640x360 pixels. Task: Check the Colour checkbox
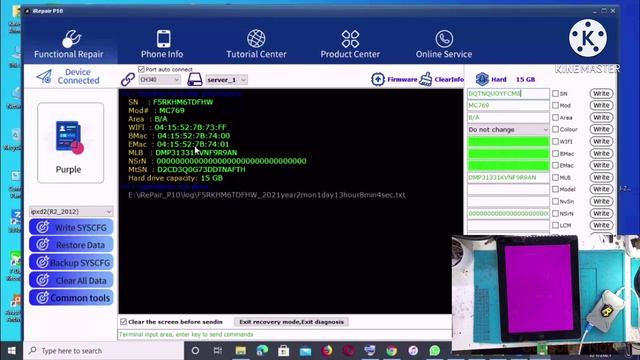point(555,129)
